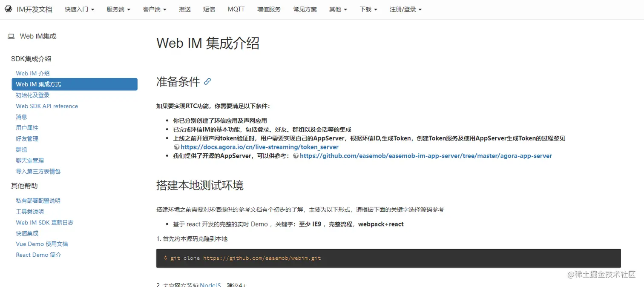Image resolution: width=644 pixels, height=287 pixels.
Task: Click the text 你已分别创建了环信应用及声网应用
Action: tap(220, 121)
